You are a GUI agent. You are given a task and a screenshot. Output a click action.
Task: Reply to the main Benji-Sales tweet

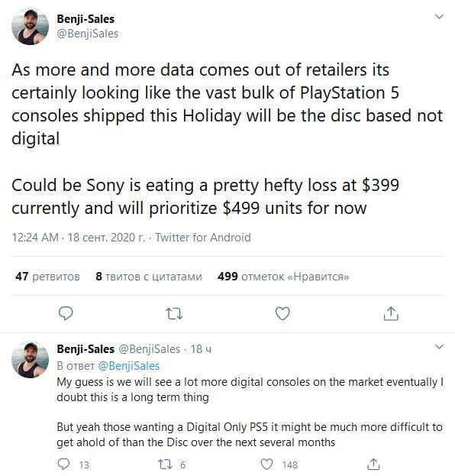[x=66, y=313]
